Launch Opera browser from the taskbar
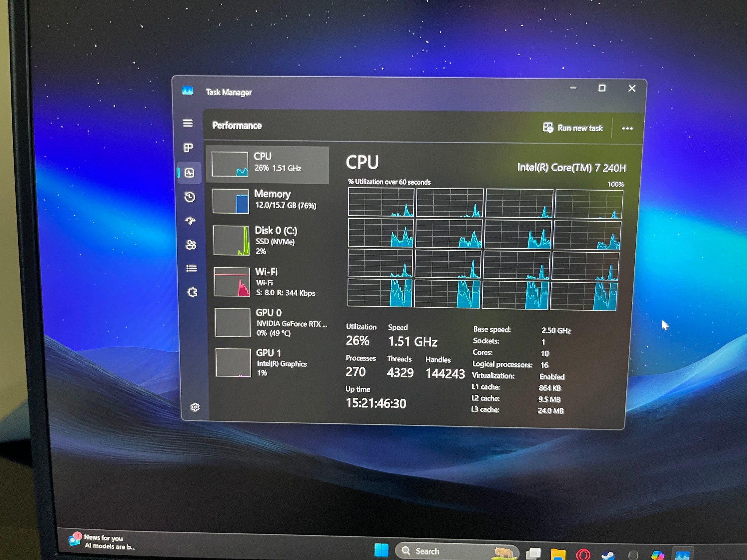 (x=583, y=555)
